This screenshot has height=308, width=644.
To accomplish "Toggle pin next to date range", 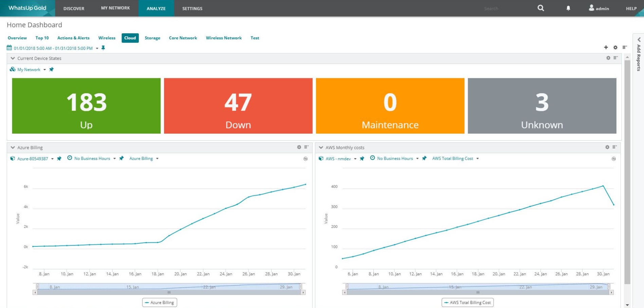I will (x=103, y=48).
